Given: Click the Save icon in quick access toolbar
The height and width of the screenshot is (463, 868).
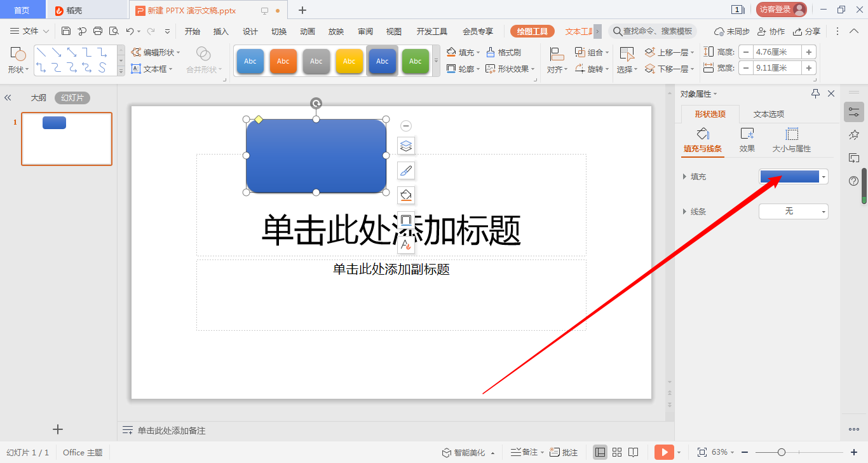Looking at the screenshot, I should 66,31.
